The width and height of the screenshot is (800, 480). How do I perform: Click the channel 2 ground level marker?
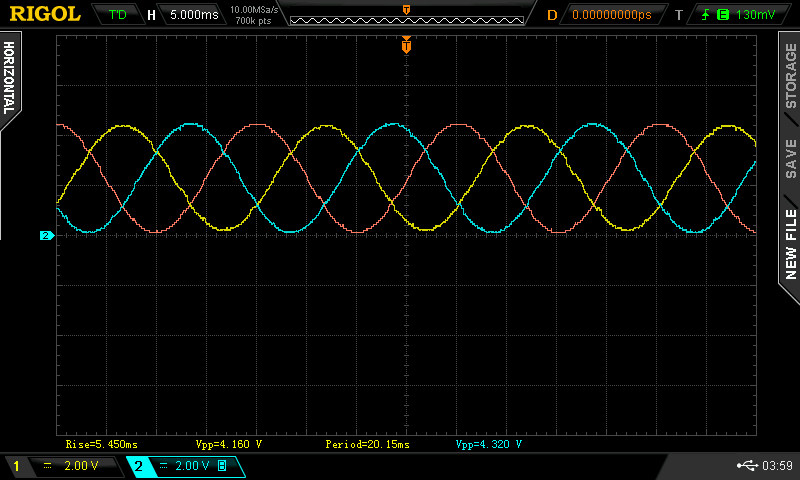click(x=45, y=236)
